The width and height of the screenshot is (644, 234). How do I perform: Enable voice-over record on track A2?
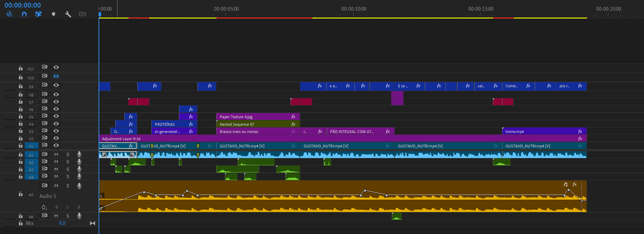[79, 162]
